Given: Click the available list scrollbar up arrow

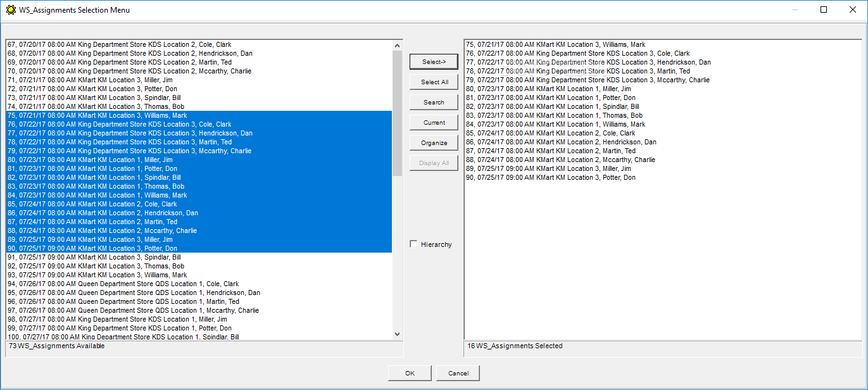Looking at the screenshot, I should (x=397, y=46).
